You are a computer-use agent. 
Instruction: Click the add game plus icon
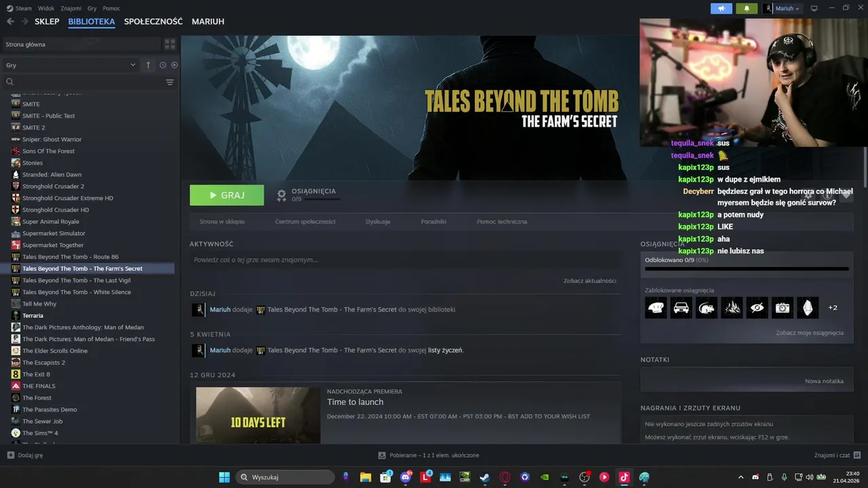10,455
